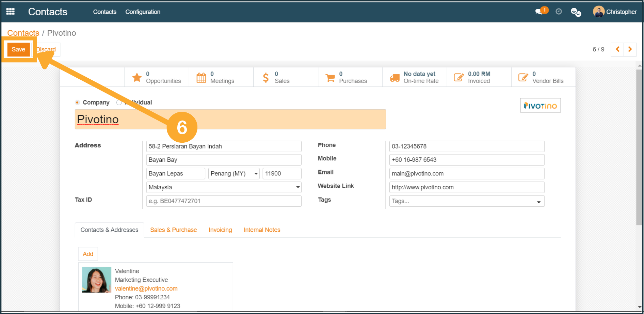This screenshot has width=644, height=314.
Task: Open the Internal Notes tab
Action: pos(262,230)
